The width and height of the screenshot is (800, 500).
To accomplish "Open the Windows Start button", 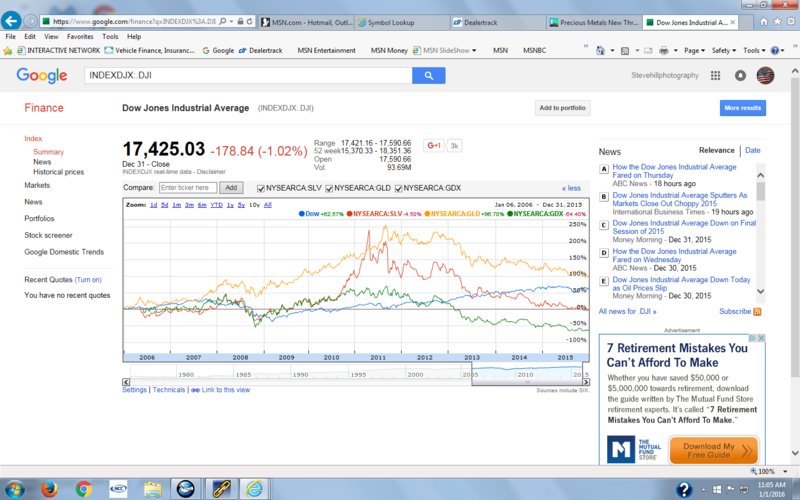I will pyautogui.click(x=15, y=489).
